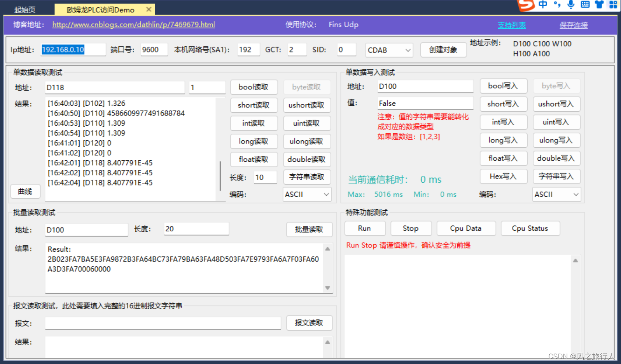Click the int读取 button
Viewport: 621px width, 364px height.
254,123
